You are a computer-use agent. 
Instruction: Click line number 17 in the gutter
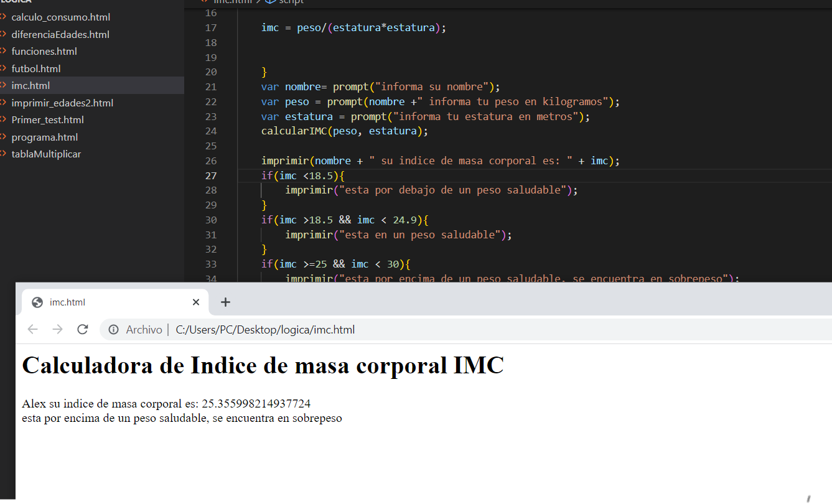(x=210, y=27)
